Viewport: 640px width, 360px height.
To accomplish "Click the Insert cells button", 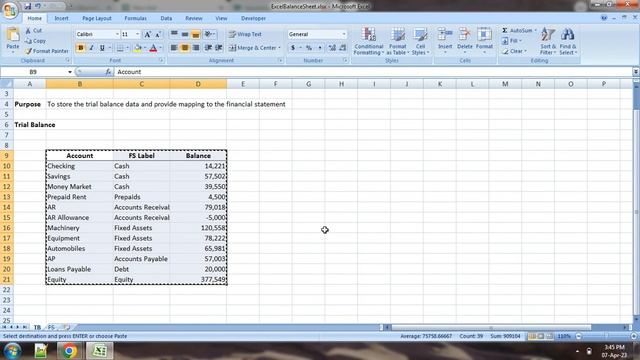I will click(x=445, y=41).
